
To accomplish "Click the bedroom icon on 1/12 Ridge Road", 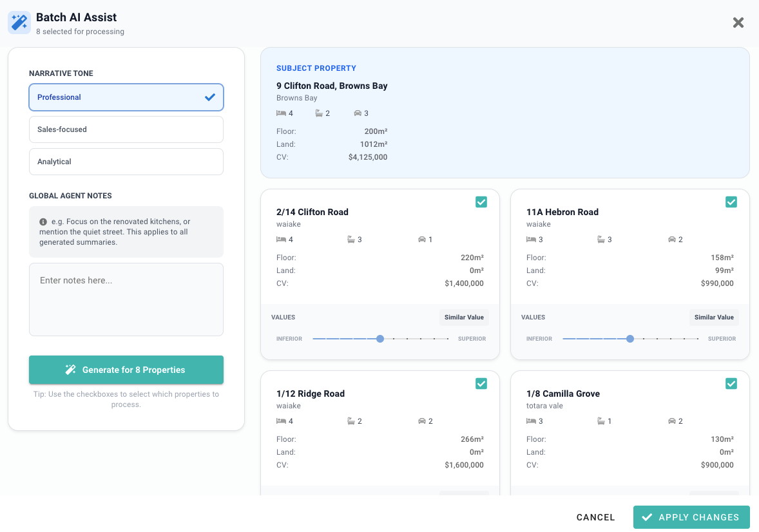I will point(281,421).
